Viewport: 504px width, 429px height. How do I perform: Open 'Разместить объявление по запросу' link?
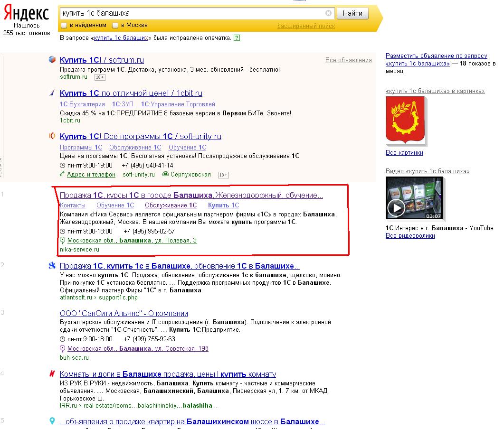coord(436,60)
